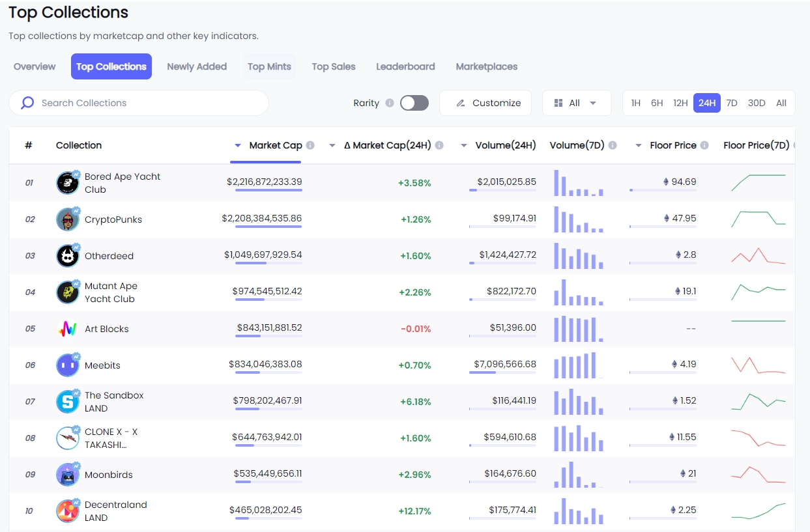
Task: Click the Mutant Ape Yacht Club avatar
Action: (68, 292)
